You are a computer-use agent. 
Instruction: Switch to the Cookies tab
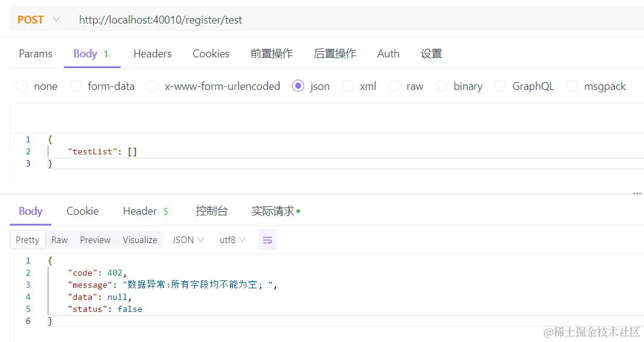211,54
